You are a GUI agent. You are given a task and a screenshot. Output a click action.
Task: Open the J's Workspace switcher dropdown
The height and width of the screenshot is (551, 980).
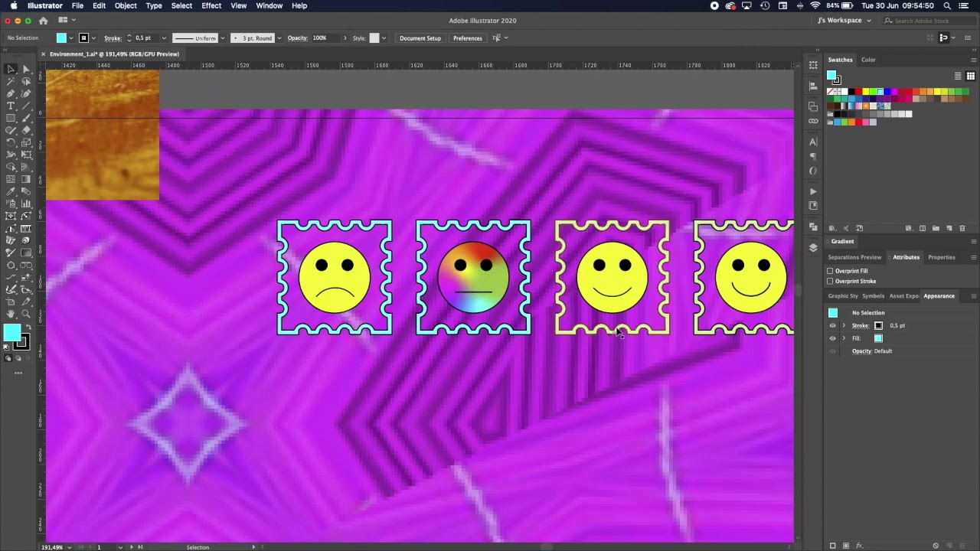844,21
